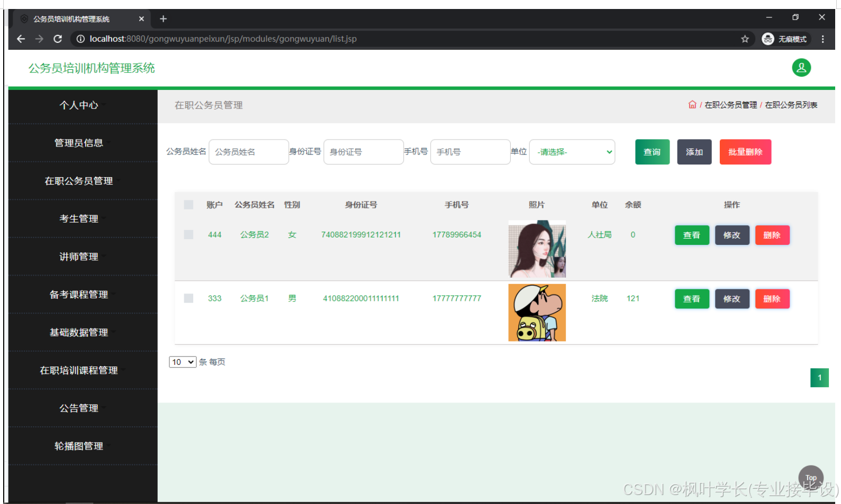
Task: Click the account cell 333
Action: click(214, 298)
